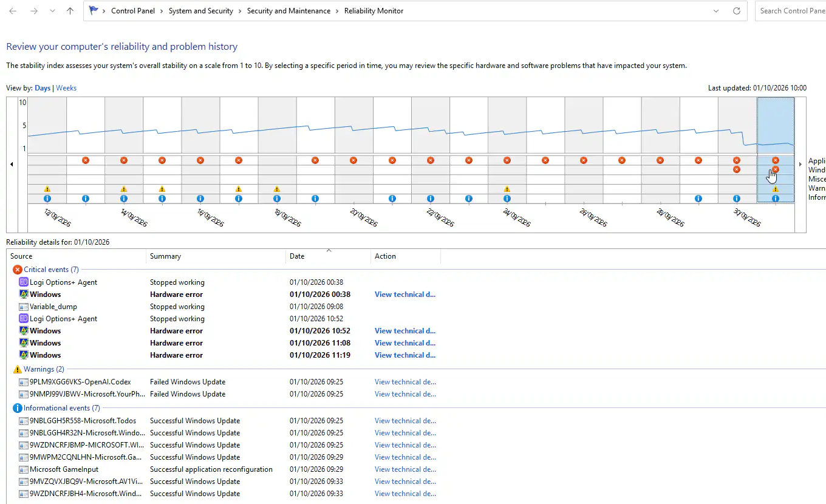Navigate to System and Security breadcrumb
826x504 pixels.
(x=201, y=11)
